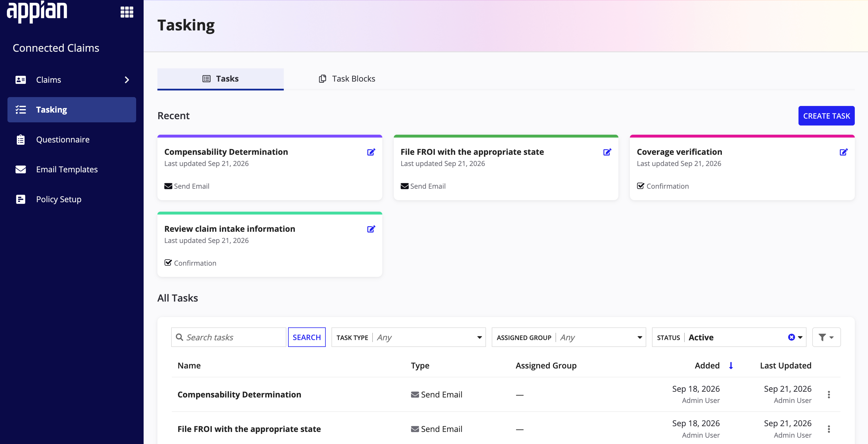Open Review claim intake information card title
Viewport: 868px width, 444px height.
(229, 229)
